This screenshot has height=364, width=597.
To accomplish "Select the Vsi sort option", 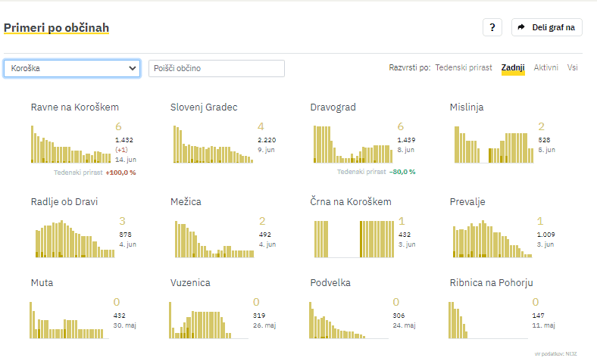I will tap(573, 68).
